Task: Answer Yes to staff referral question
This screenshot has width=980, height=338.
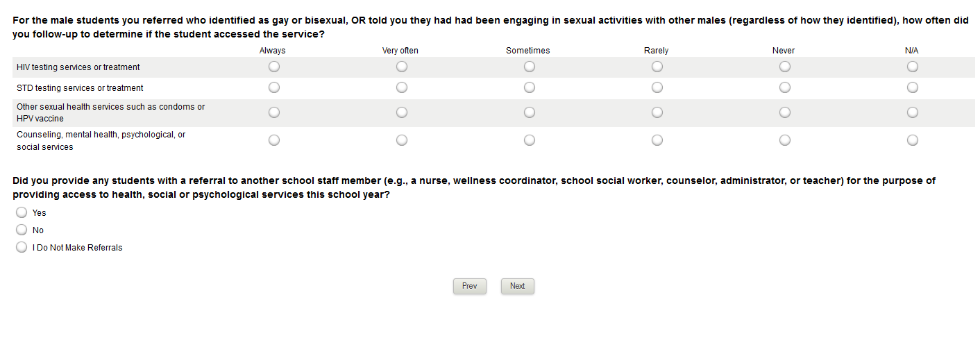Action: pos(22,212)
